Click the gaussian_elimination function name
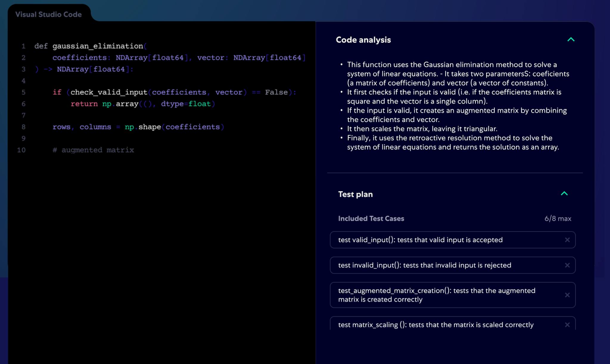This screenshot has height=364, width=610. click(x=98, y=46)
